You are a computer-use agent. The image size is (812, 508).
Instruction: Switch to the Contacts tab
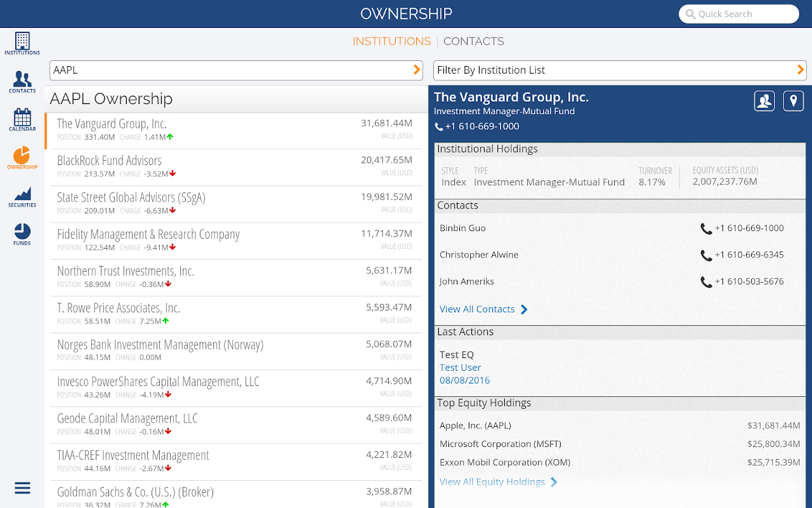[x=474, y=41]
